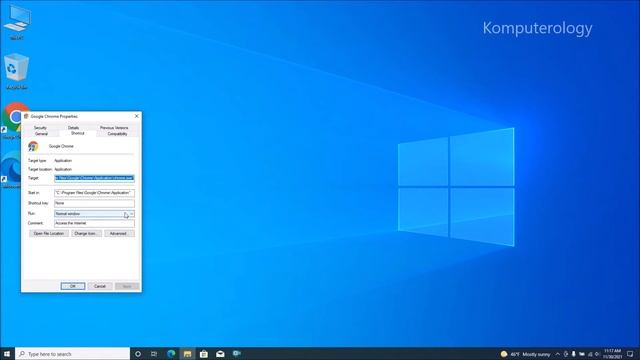Open Task View from the taskbar
The height and width of the screenshot is (360, 640).
[x=154, y=354]
